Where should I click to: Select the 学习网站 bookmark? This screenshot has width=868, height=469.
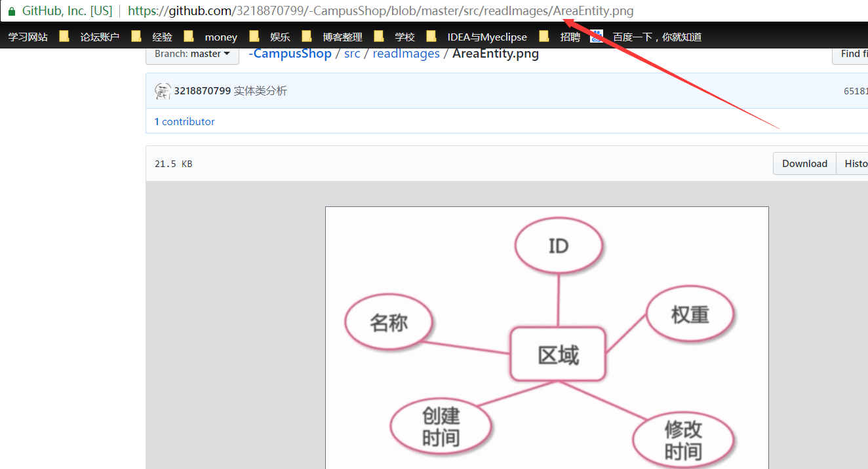click(28, 36)
